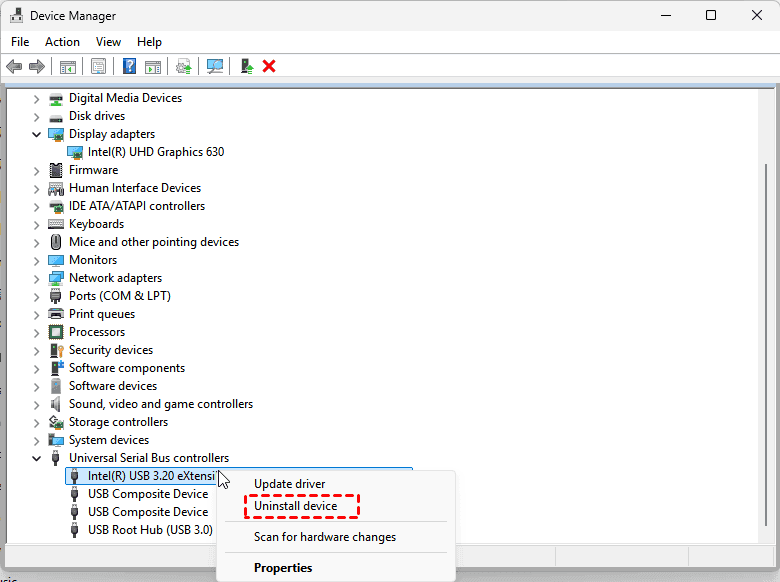Click the red X Uninstall device toolbar icon
Viewport: 780px width, 582px height.
click(269, 66)
